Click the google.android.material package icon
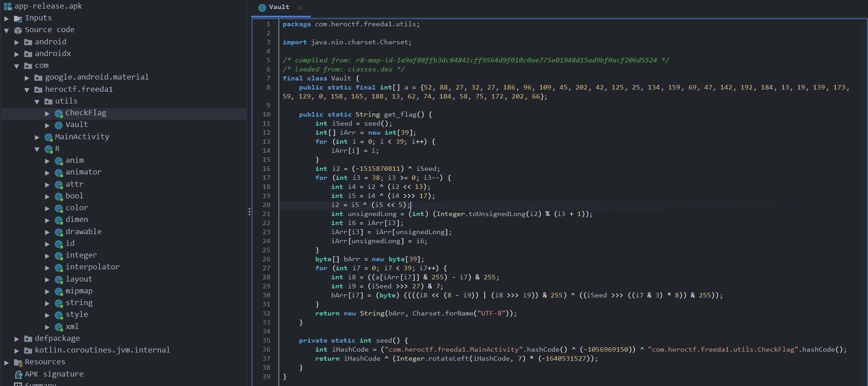Viewport: 868px width, 386px height. (38, 78)
